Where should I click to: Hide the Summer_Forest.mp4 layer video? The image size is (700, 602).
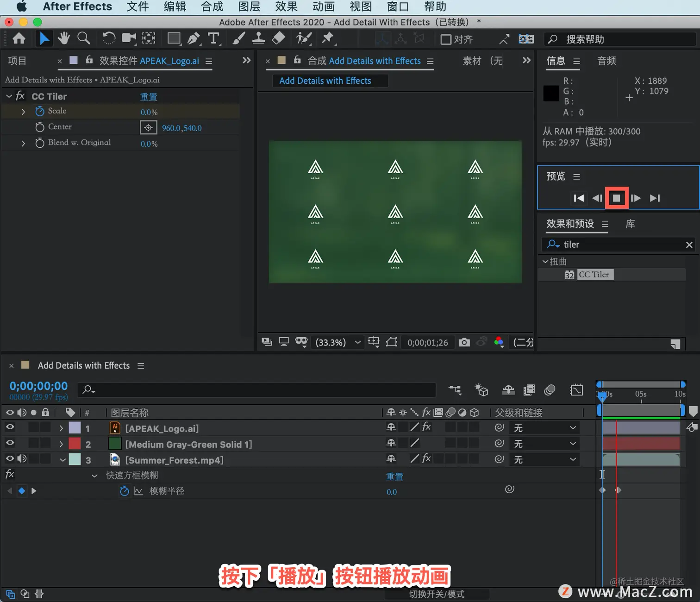point(10,459)
